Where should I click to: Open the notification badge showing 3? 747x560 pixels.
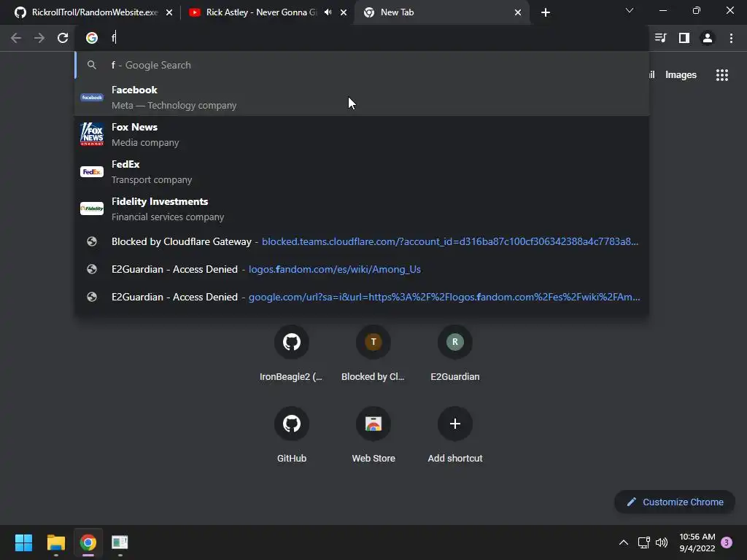point(727,542)
